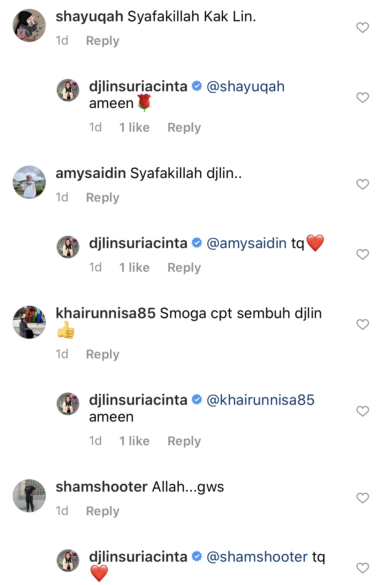Like amysaidin's Syafakillah djlin comment
The height and width of the screenshot is (585, 392).
click(x=362, y=184)
